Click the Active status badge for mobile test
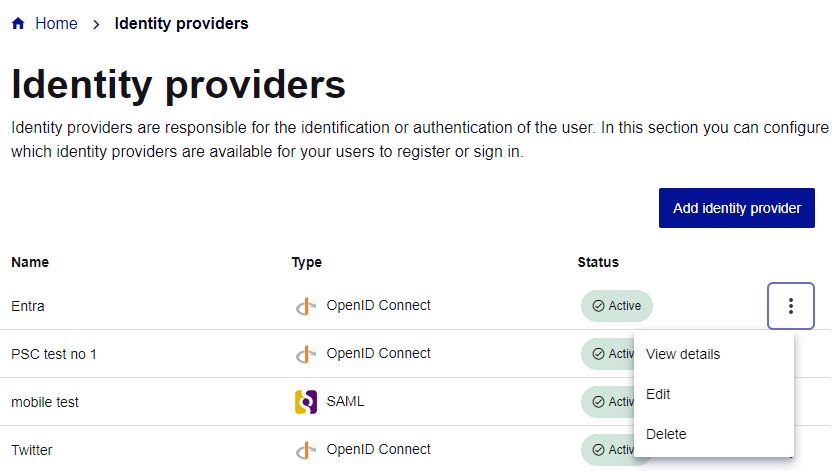 coord(608,402)
